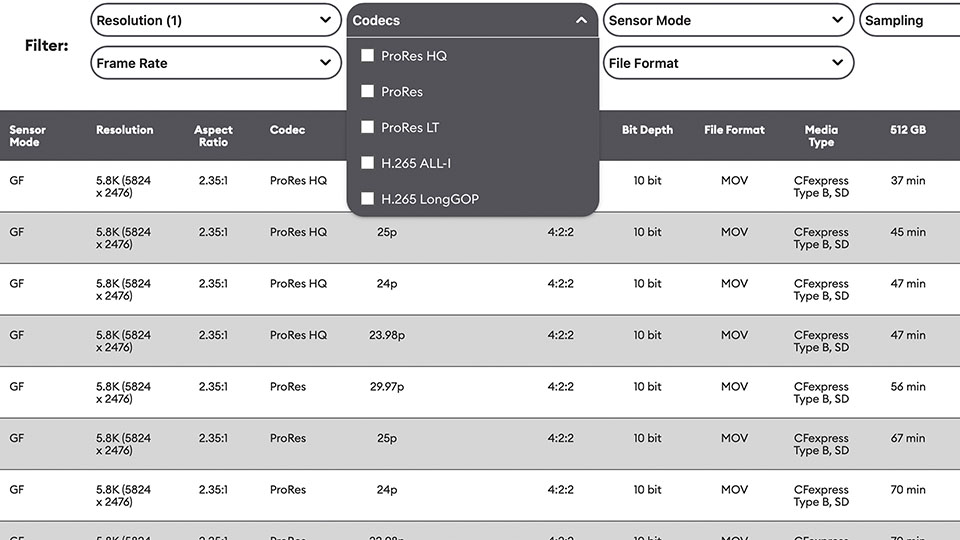Screen dimensions: 960x540
Task: Collapse the Codecs dropdown header
Action: point(472,20)
